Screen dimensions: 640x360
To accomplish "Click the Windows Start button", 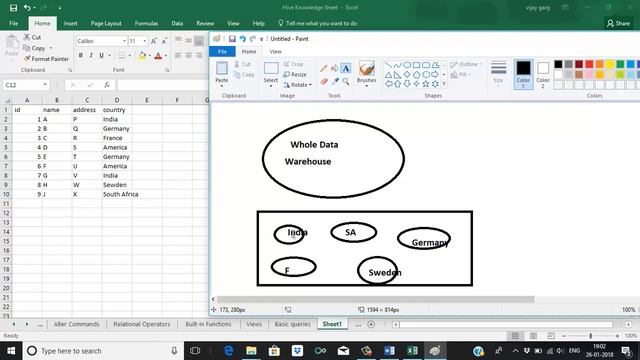I will click(x=11, y=351).
